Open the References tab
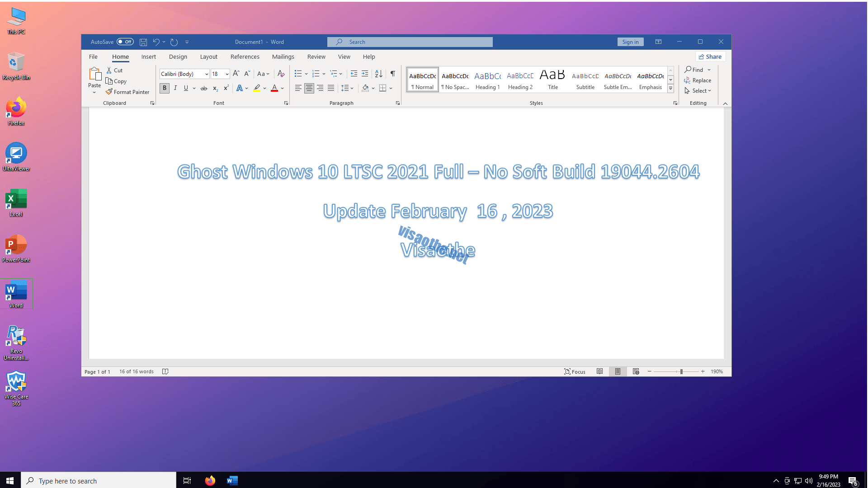 (x=245, y=56)
